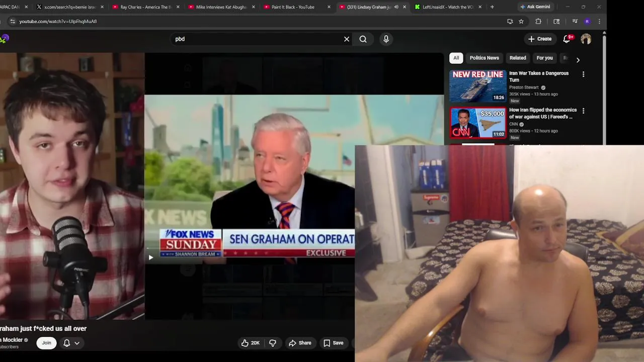Close the Mike Interviews tab

click(254, 7)
